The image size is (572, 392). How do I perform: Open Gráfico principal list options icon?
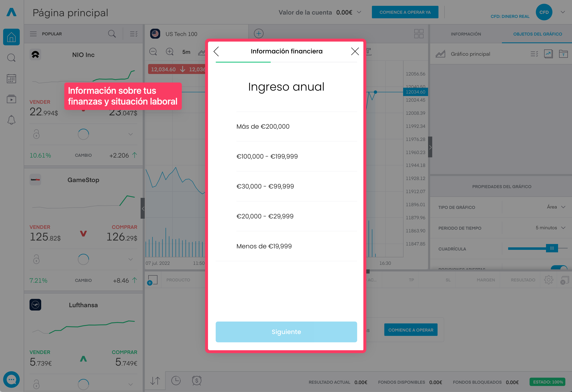(534, 54)
